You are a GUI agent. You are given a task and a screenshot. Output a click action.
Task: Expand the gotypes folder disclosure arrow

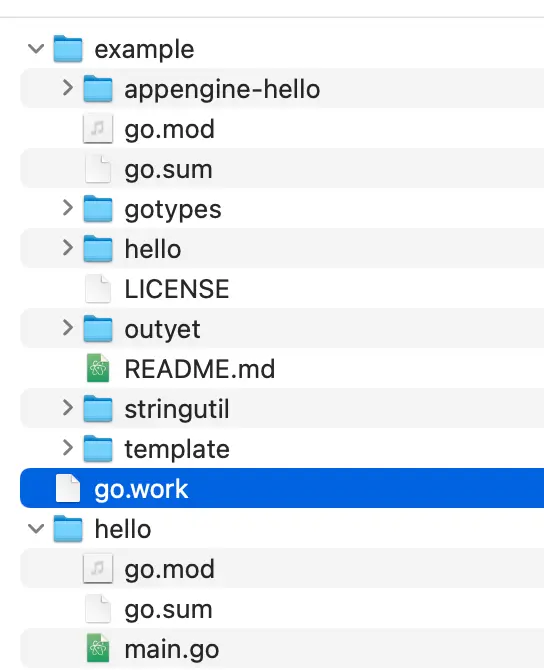coord(68,208)
